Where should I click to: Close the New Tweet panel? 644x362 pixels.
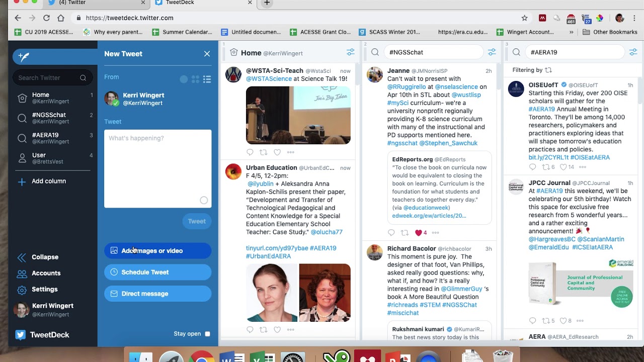[207, 54]
